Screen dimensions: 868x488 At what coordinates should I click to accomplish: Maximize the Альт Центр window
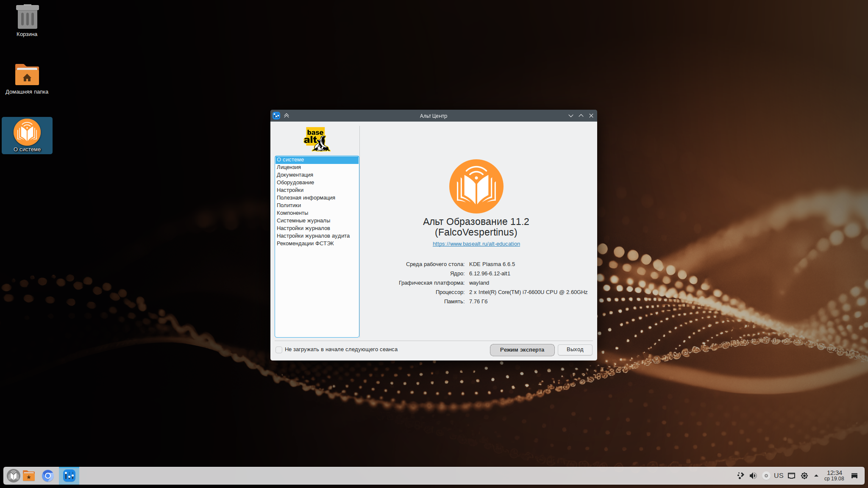coord(581,116)
